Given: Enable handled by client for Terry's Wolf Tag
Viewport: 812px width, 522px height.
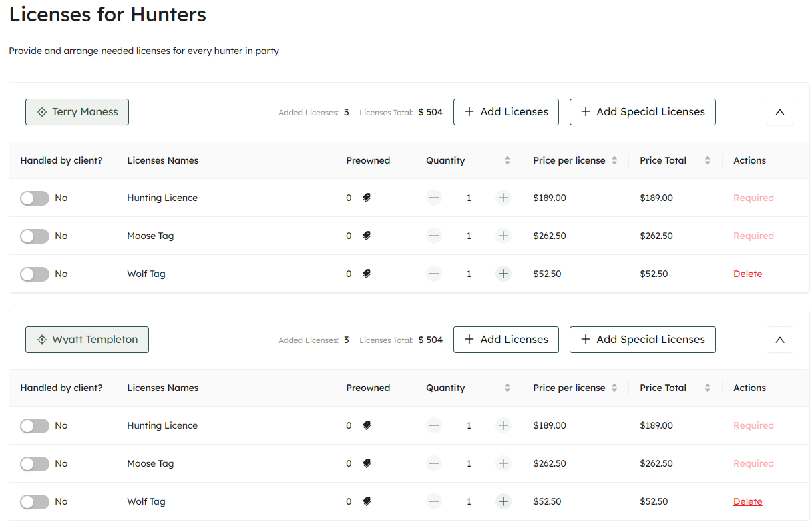Looking at the screenshot, I should pyautogui.click(x=35, y=274).
